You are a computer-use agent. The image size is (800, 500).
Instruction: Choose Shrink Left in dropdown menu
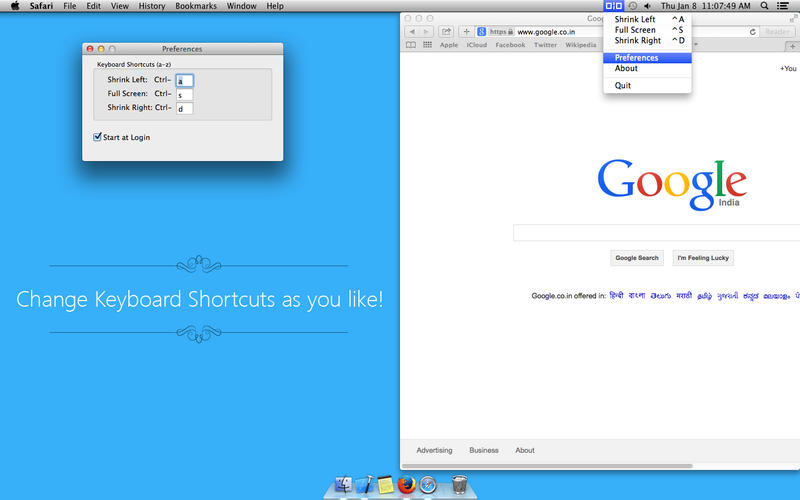click(x=647, y=19)
